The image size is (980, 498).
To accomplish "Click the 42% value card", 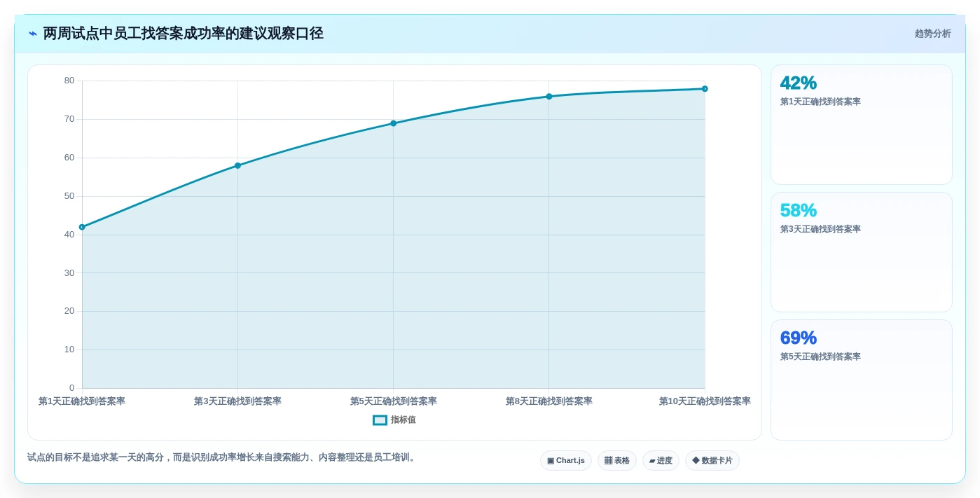I will pos(862,125).
